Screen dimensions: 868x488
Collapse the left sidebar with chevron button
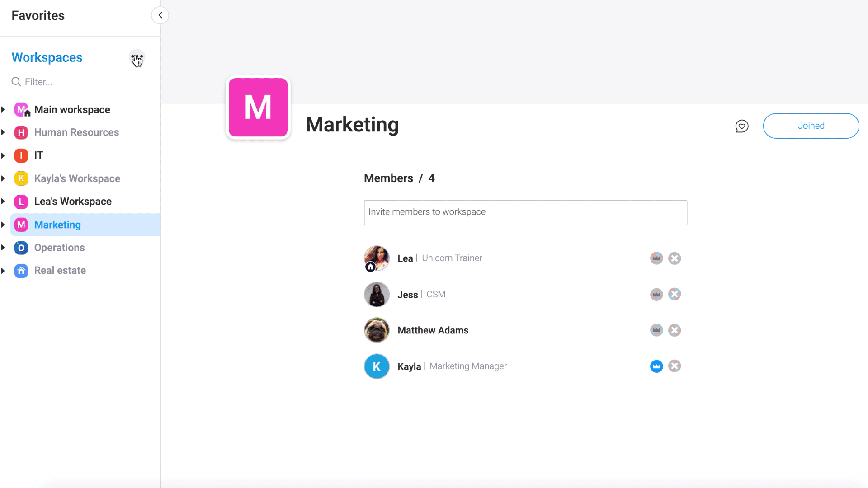(160, 15)
